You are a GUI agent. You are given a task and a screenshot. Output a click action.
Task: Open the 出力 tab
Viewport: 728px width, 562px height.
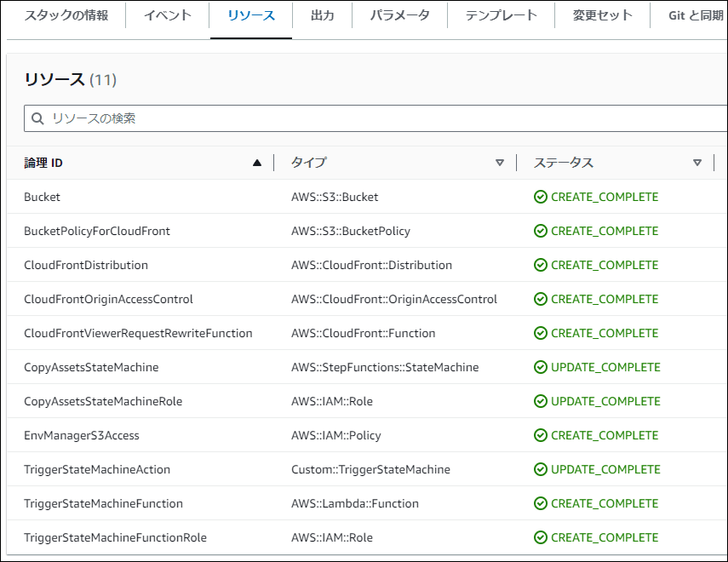pyautogui.click(x=322, y=15)
